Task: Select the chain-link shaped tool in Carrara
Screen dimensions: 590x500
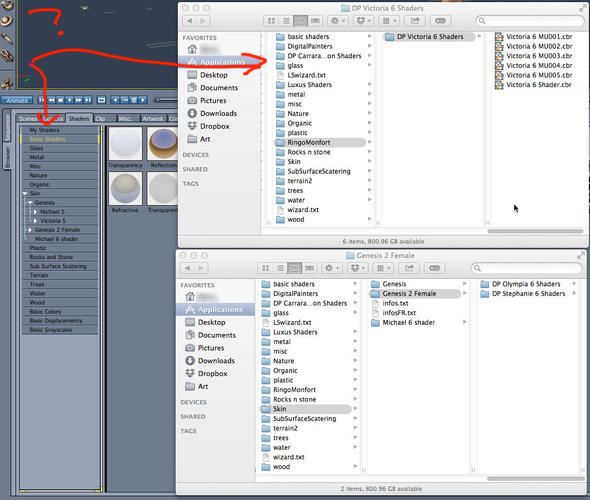Action: [x=6, y=56]
